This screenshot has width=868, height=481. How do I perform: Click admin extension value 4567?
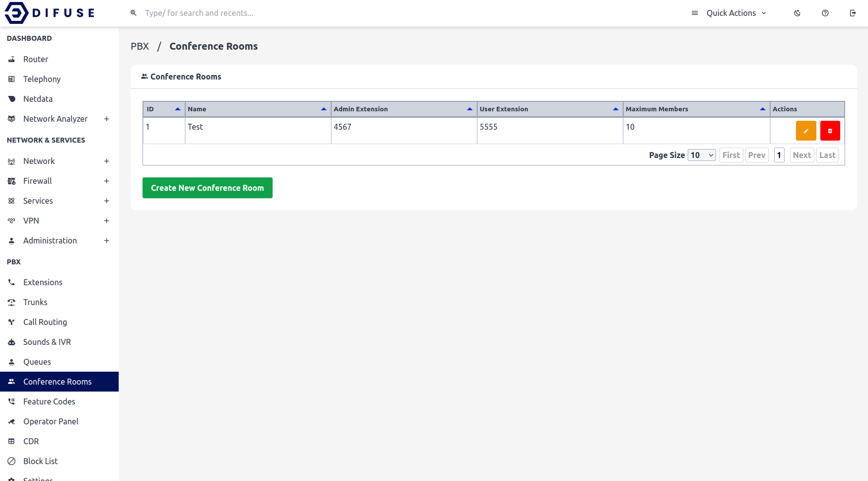(x=343, y=127)
